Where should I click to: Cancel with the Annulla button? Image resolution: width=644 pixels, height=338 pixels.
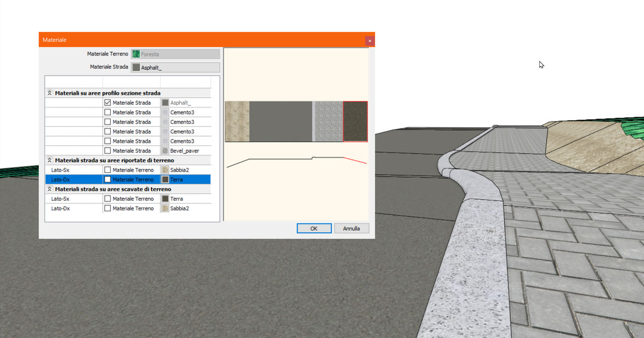tap(351, 228)
